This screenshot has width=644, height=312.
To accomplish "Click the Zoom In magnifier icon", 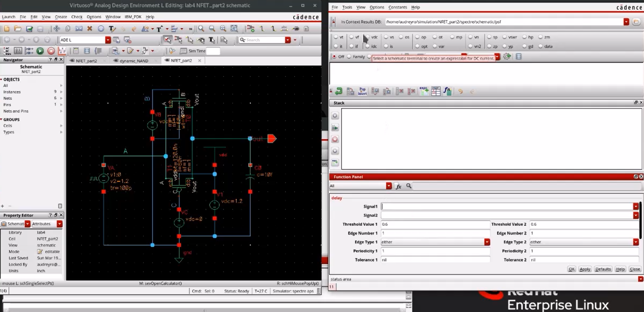I will coord(201,29).
